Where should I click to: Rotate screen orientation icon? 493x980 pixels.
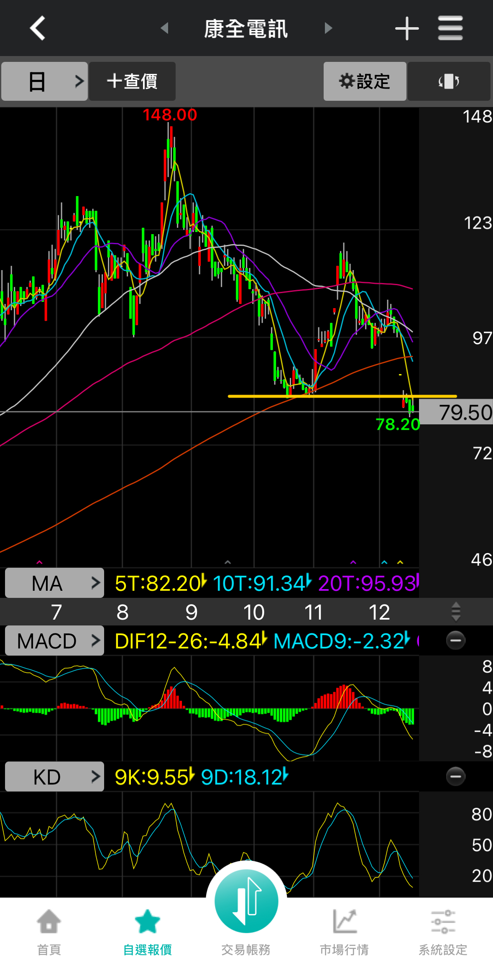pos(449,81)
